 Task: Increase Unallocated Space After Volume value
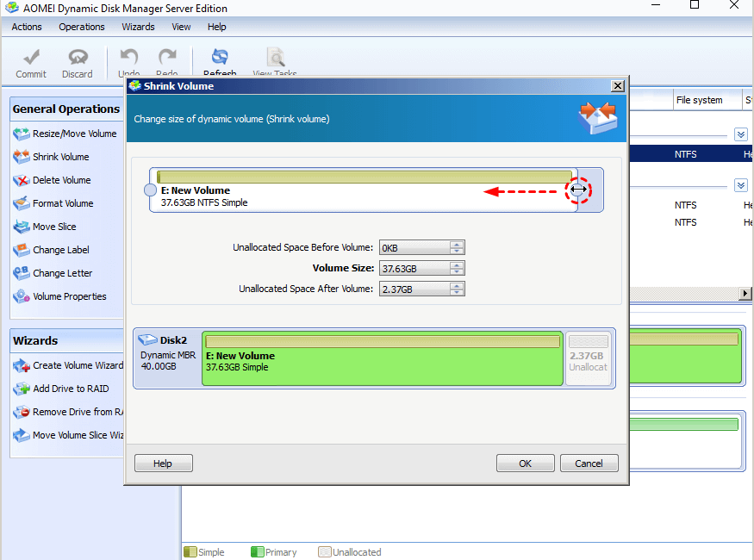point(457,286)
